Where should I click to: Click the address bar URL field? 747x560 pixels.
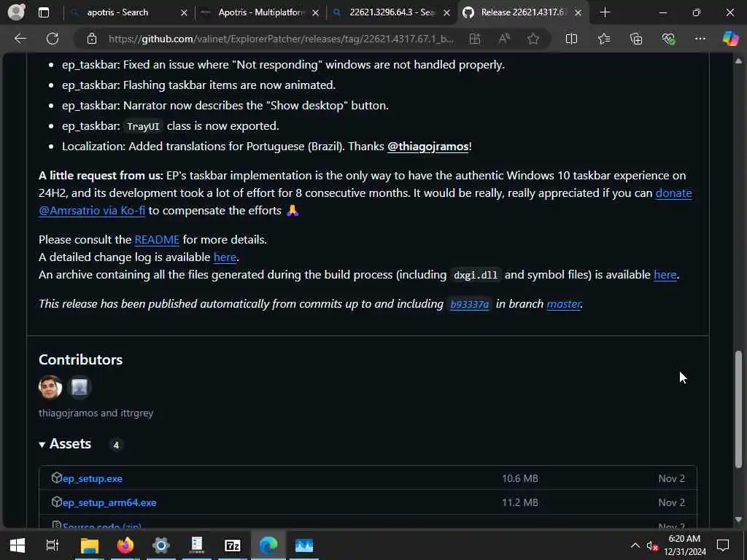click(x=281, y=39)
